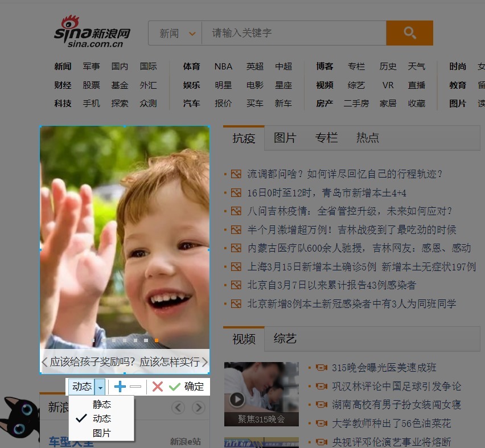Click the green checkmark 确定 confirm button
The width and height of the screenshot is (485, 448).
tap(187, 387)
